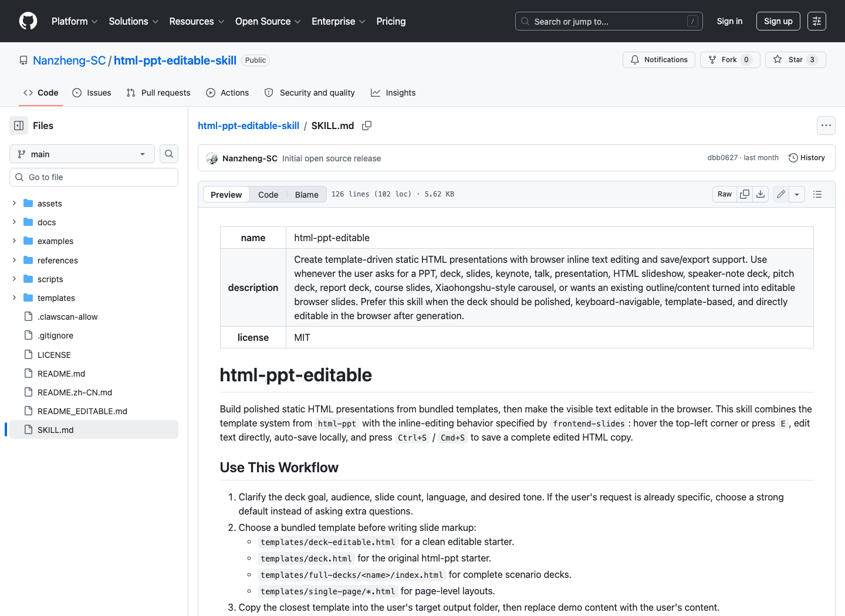The width and height of the screenshot is (845, 616).
Task: Open the three-dot more options menu
Action: [826, 126]
